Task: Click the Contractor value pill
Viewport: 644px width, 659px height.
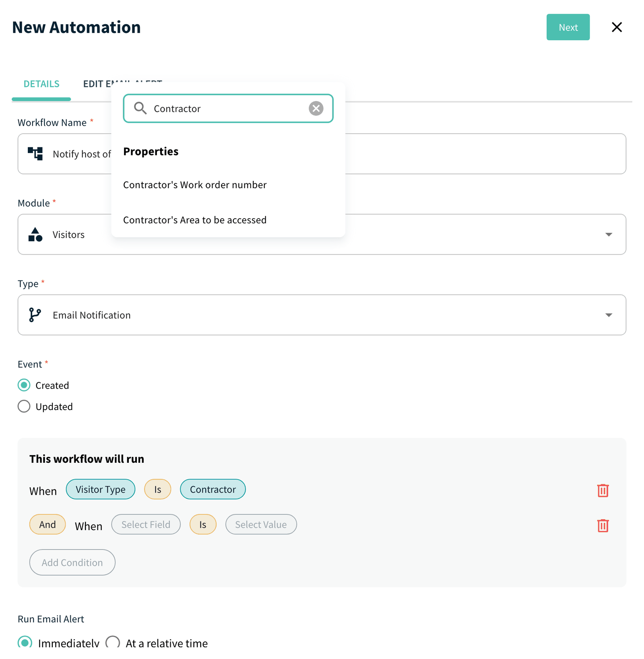Action: click(x=213, y=489)
